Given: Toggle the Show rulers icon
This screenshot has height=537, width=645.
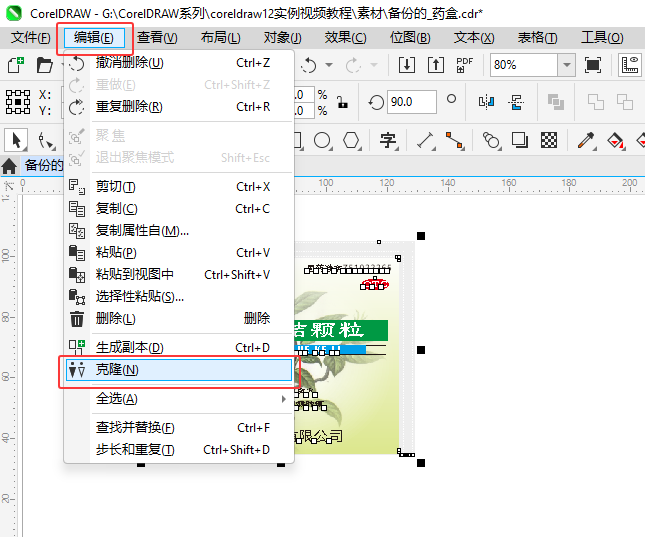Looking at the screenshot, I should [630, 65].
